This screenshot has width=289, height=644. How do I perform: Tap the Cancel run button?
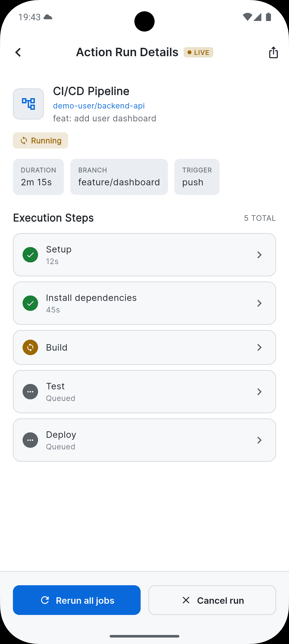point(212,600)
